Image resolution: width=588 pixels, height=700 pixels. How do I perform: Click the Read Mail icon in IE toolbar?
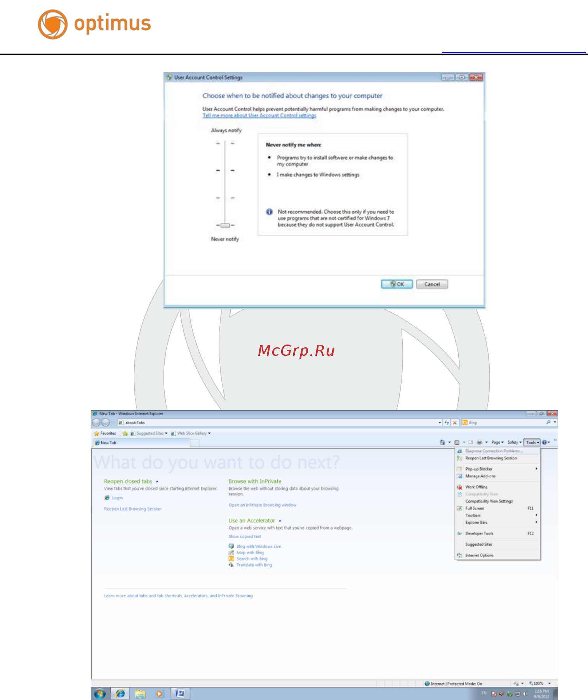[x=471, y=442]
